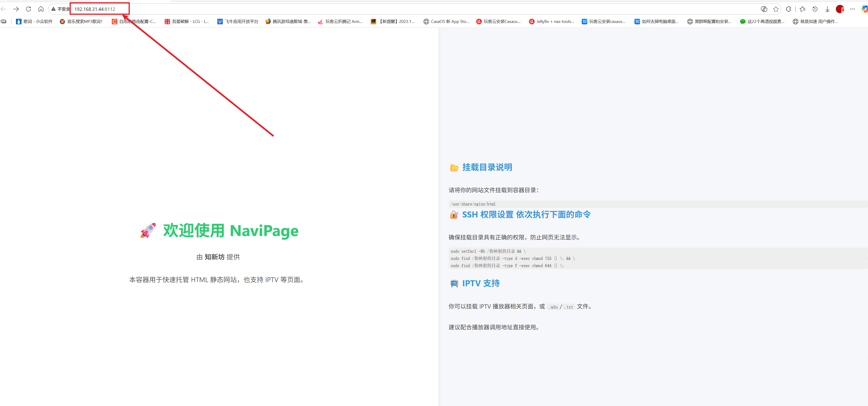Image resolution: width=868 pixels, height=406 pixels.
Task: Click the 确保挂载目录具有正确的权限 sentence
Action: pyautogui.click(x=515, y=237)
